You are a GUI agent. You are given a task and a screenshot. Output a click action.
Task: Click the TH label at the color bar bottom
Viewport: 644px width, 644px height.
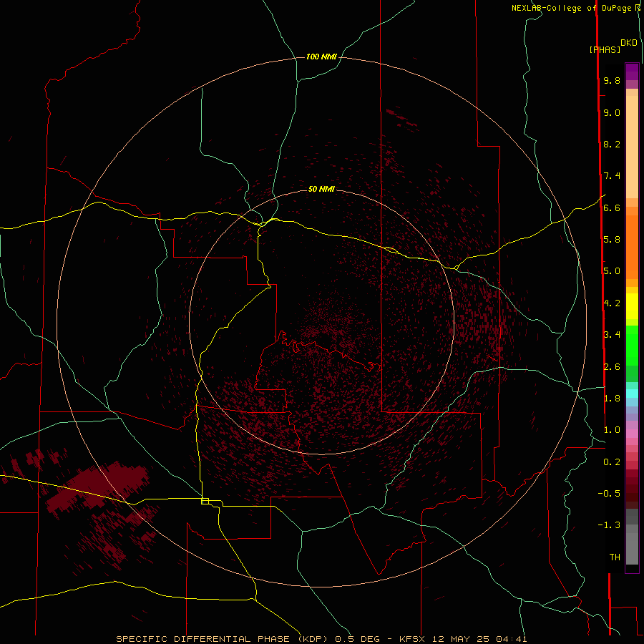(615, 557)
